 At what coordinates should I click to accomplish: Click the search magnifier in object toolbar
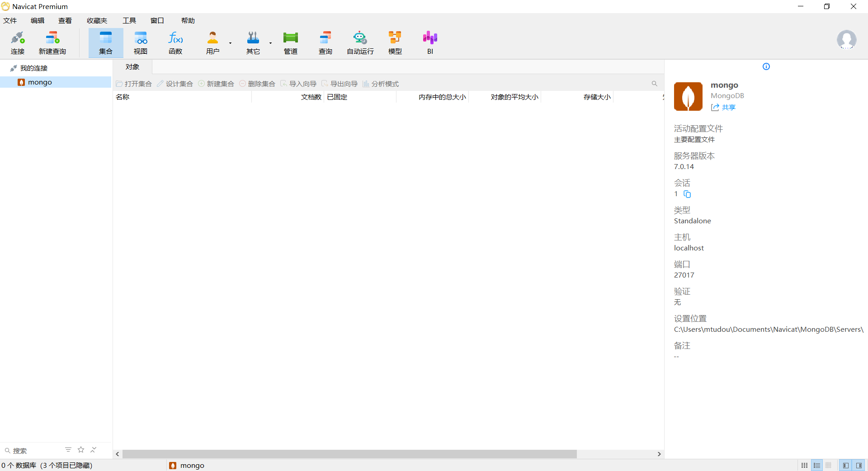(654, 84)
